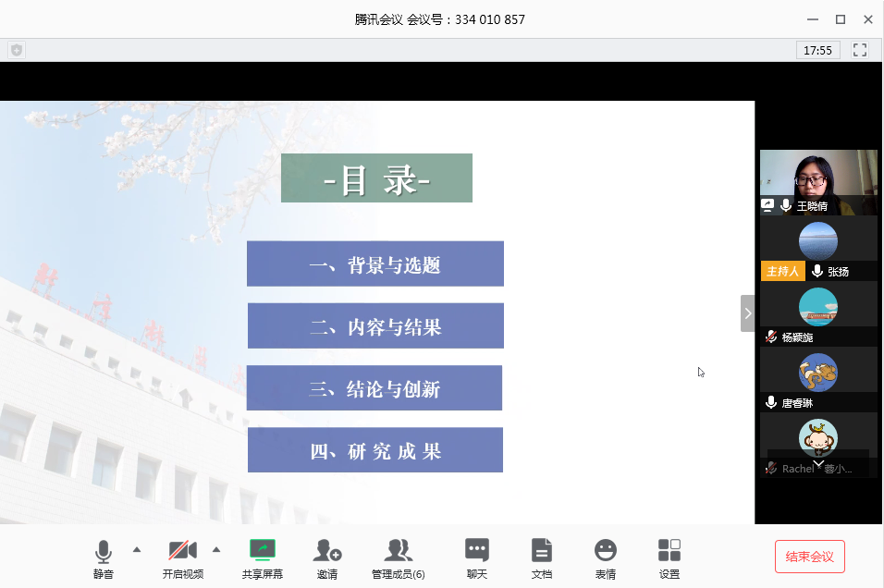Expand audio options arrow beside 静音
Screen dimensions: 884x588
[x=137, y=550]
